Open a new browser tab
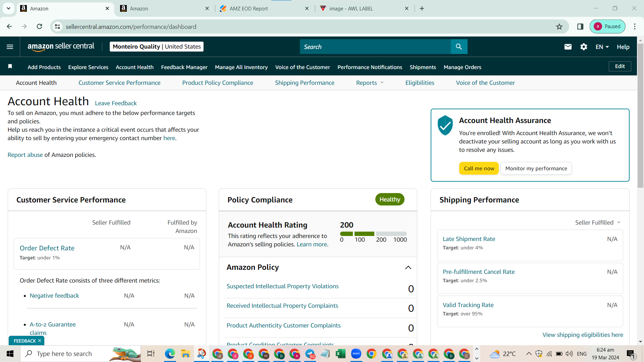This screenshot has width=644, height=362. point(422,8)
